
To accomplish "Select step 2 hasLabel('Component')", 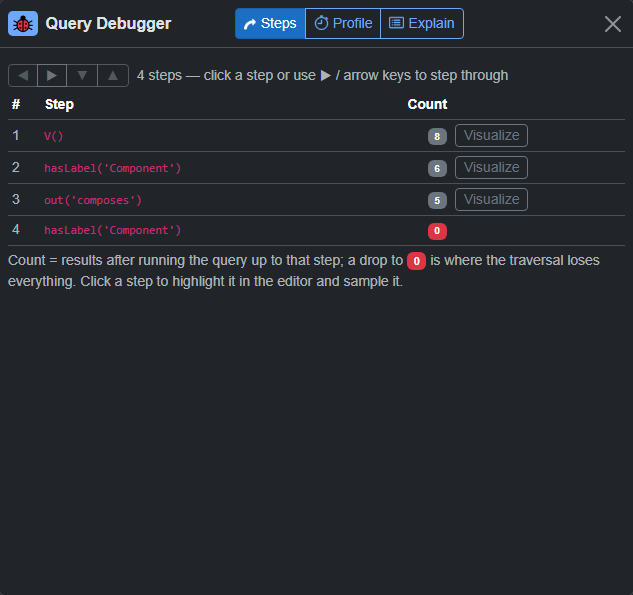I will tap(316, 168).
